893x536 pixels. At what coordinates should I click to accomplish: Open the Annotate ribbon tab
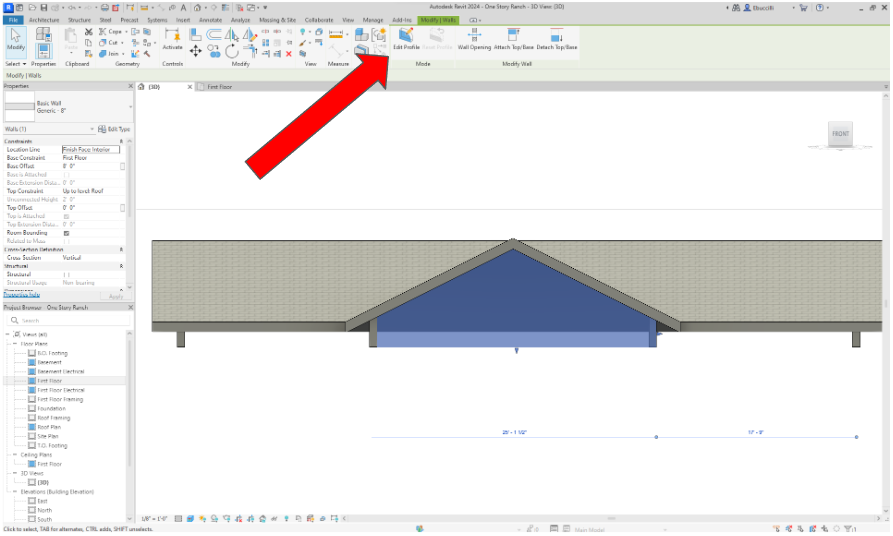click(210, 20)
